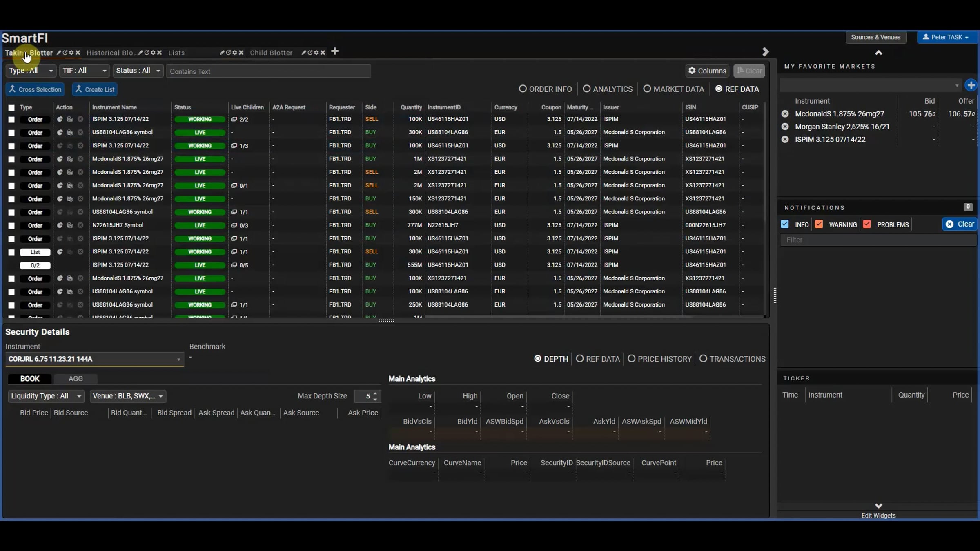Screen dimensions: 980x551
Task: Click the Create List button
Action: (95, 89)
